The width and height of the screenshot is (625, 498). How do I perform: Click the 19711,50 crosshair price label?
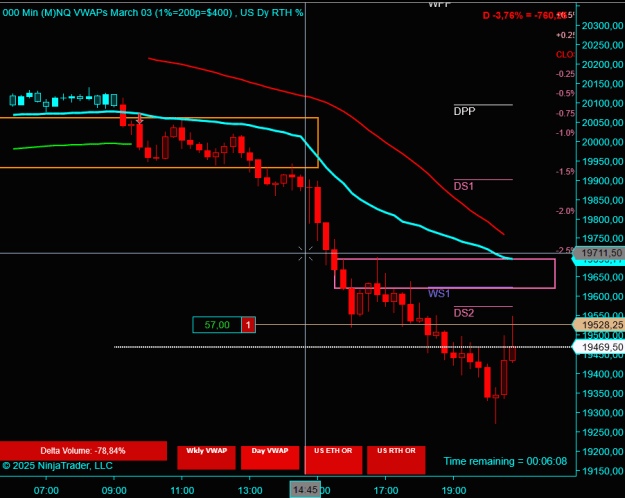[x=599, y=253]
